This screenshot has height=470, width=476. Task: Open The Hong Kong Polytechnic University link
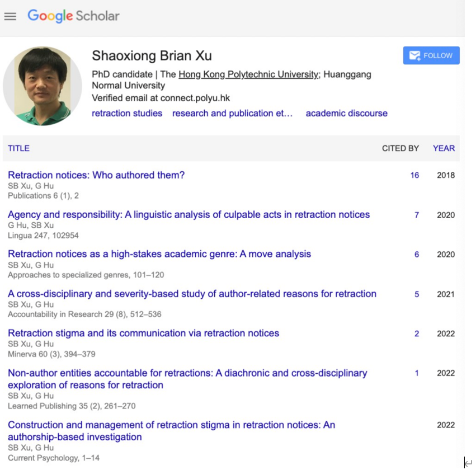248,74
